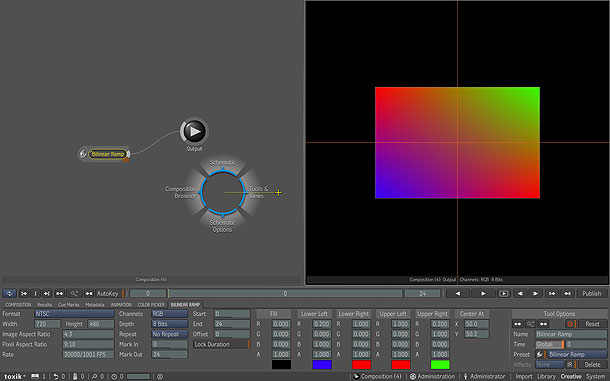
Task: Play the composition backward
Action: coord(458,293)
